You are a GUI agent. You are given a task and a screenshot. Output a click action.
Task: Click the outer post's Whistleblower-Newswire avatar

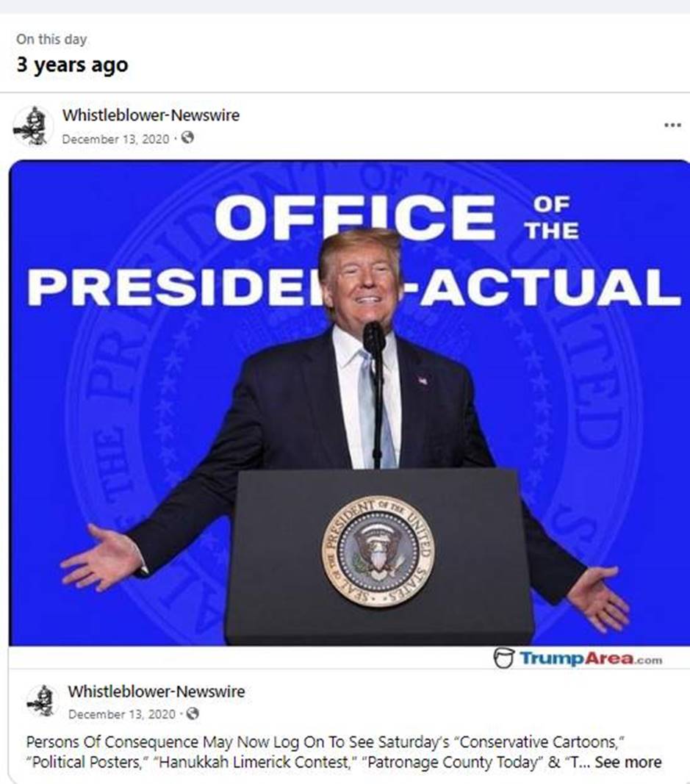(x=33, y=126)
